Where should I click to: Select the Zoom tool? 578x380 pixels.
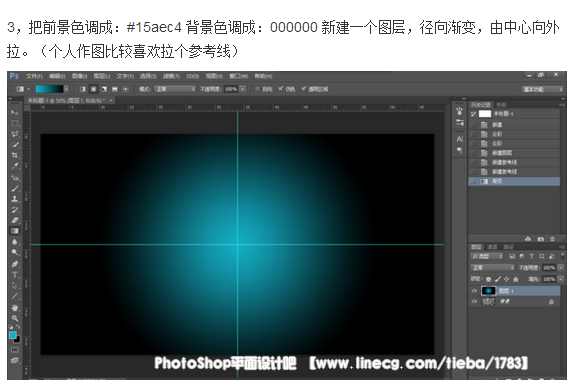[15, 318]
